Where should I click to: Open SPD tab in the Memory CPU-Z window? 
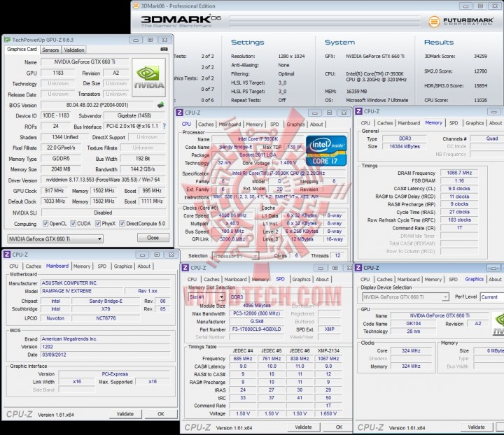(x=454, y=123)
